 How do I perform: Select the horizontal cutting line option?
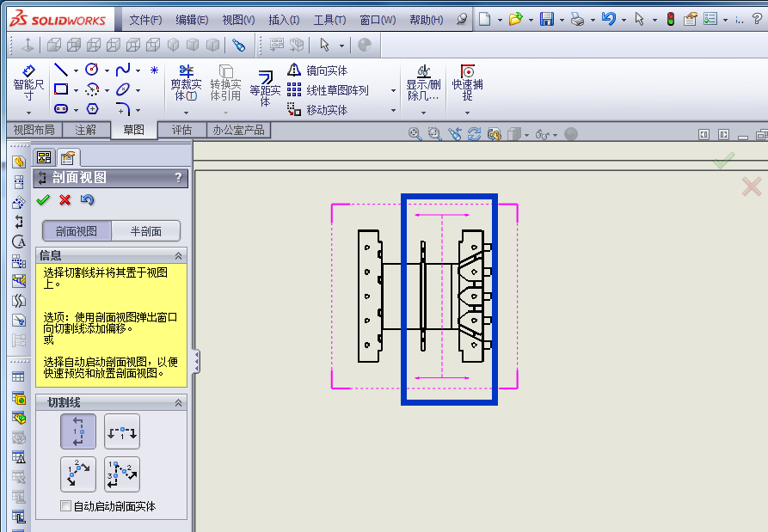[122, 431]
